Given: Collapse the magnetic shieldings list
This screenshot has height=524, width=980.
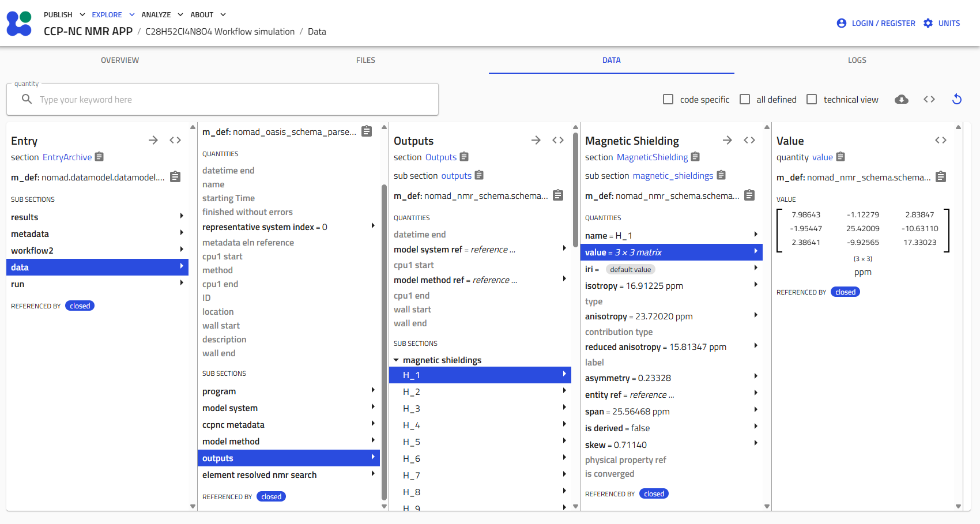Looking at the screenshot, I should (x=396, y=360).
